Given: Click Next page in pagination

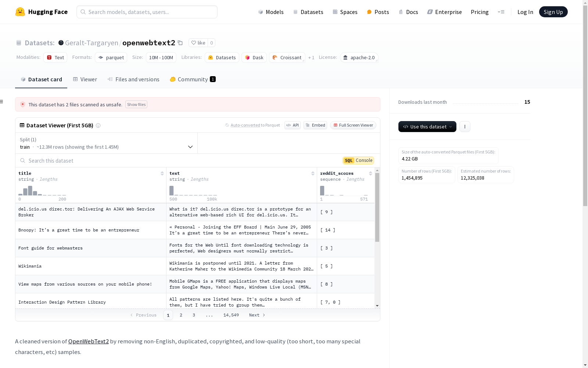Looking at the screenshot, I should (x=257, y=315).
